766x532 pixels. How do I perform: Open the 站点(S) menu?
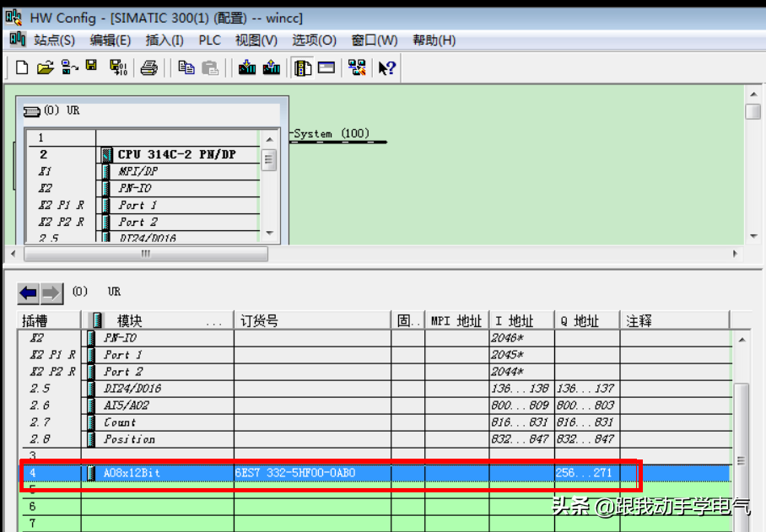[54, 40]
